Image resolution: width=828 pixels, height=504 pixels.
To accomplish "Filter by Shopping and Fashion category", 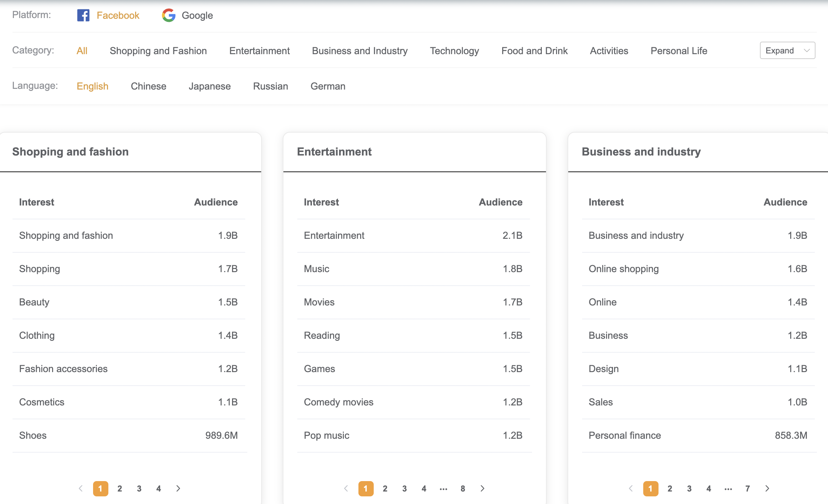I will [x=158, y=51].
